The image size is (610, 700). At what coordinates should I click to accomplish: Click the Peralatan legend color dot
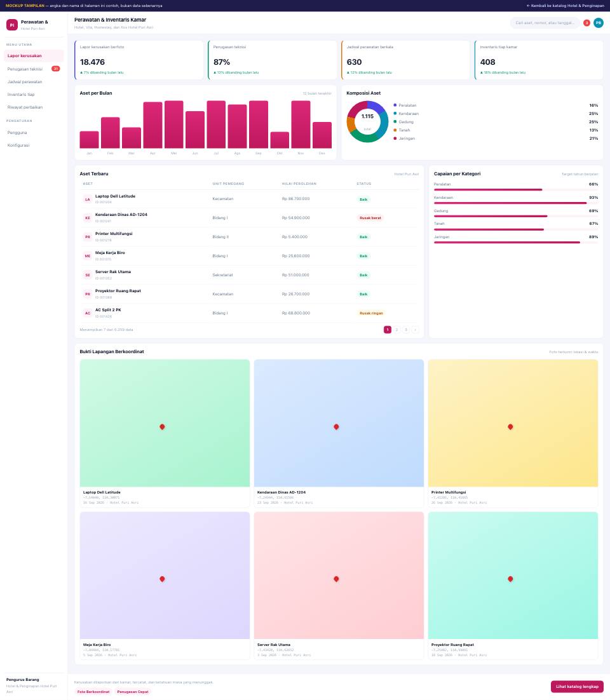[x=395, y=105]
